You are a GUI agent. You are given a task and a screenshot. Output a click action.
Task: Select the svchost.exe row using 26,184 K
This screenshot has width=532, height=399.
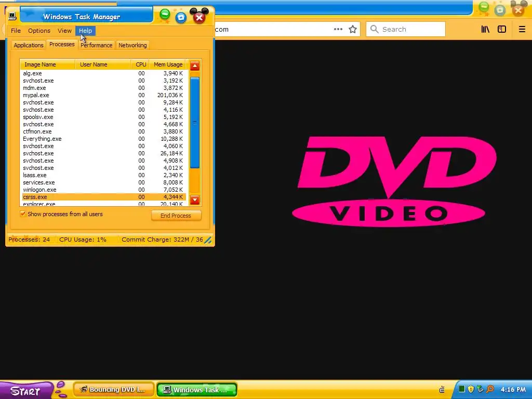point(103,153)
